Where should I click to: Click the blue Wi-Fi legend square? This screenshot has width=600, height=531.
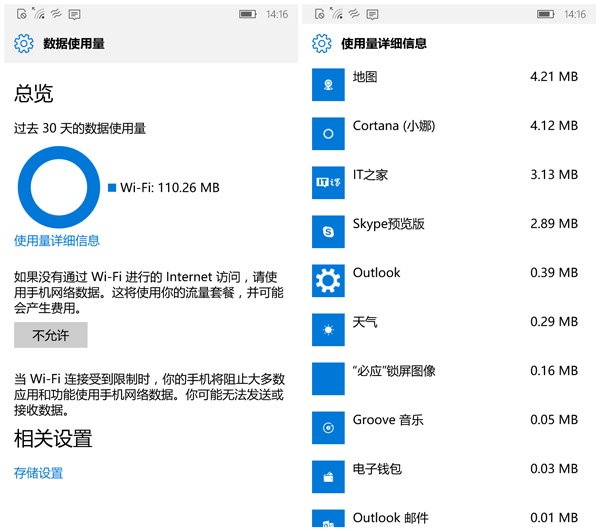112,187
